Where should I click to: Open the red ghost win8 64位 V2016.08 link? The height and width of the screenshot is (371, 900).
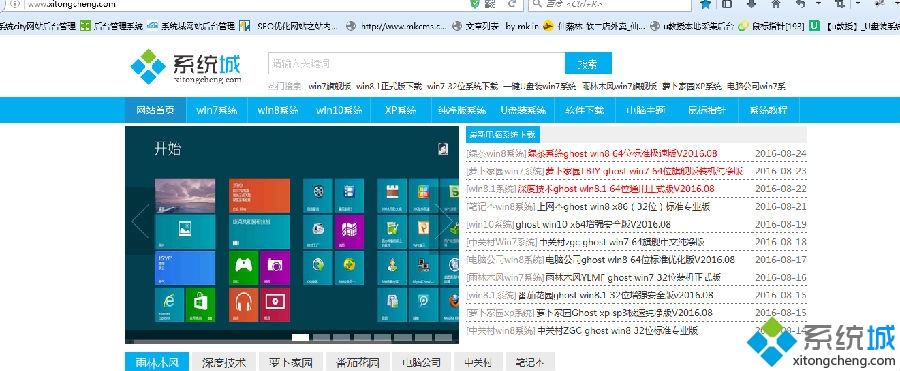coord(622,153)
